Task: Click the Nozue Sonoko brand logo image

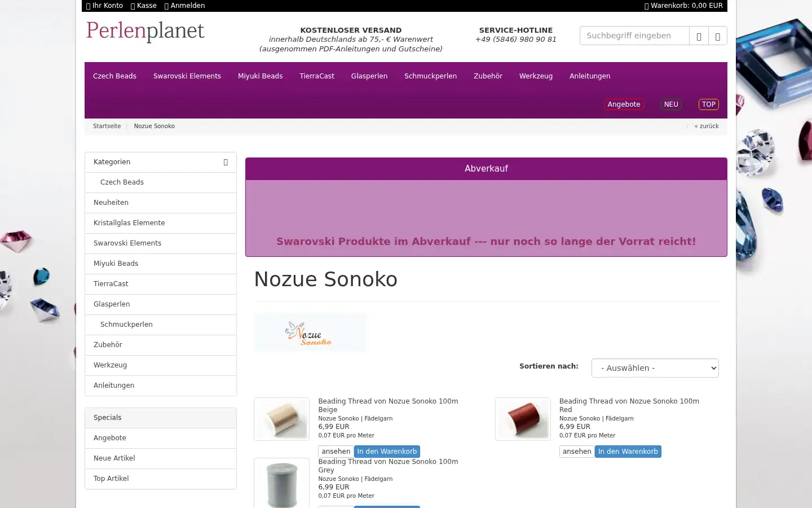Action: click(310, 333)
